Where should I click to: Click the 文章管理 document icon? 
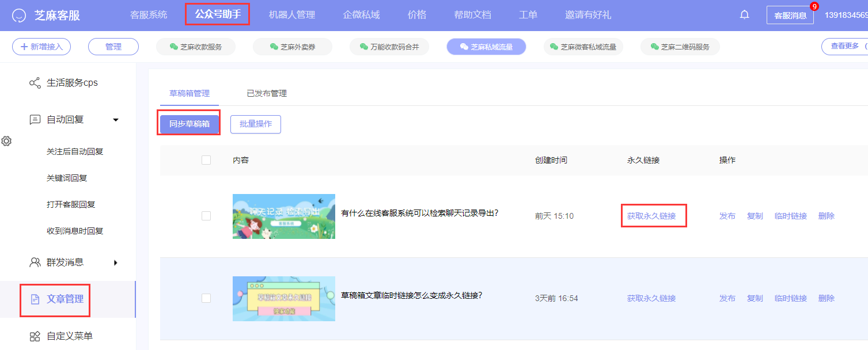coord(35,299)
